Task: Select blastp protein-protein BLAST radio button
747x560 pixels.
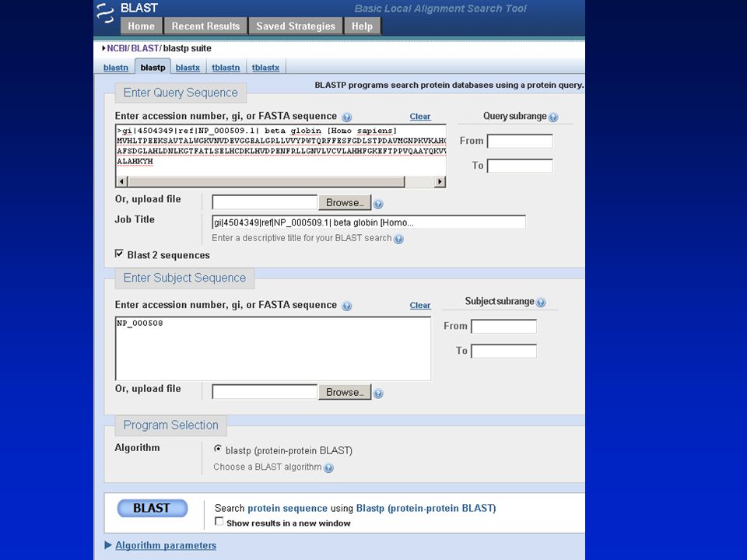Action: 218,449
